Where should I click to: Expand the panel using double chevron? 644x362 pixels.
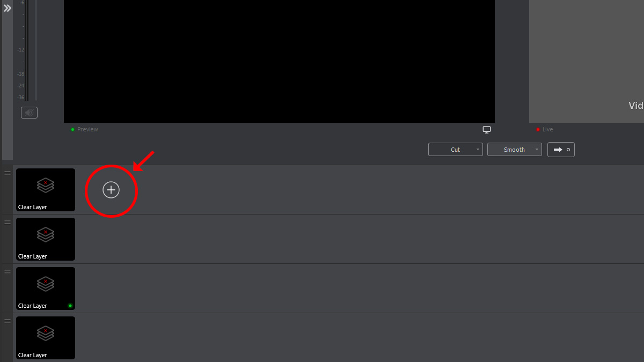8,8
